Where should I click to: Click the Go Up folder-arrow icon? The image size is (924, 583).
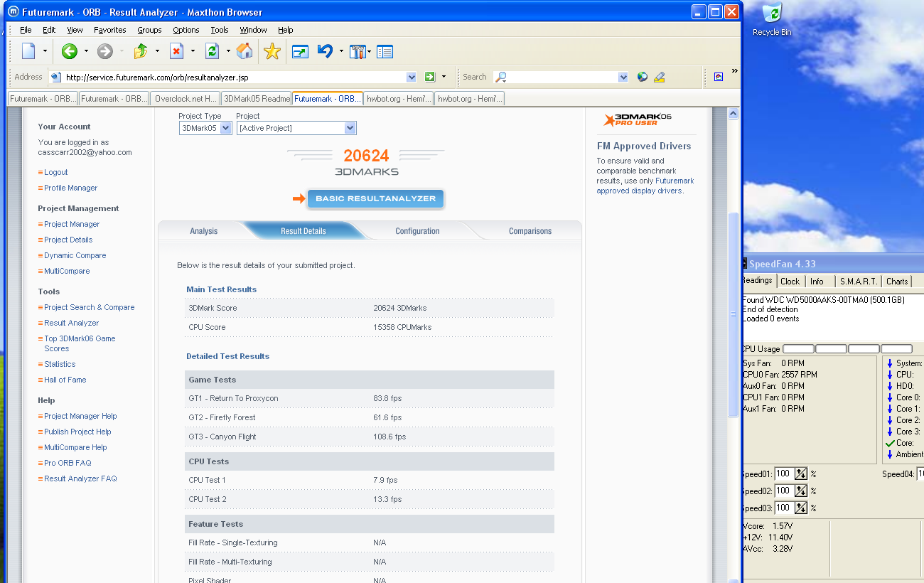click(141, 51)
